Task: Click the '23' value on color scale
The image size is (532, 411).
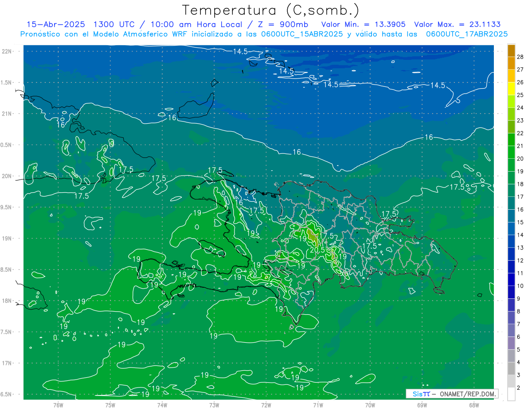Action: click(x=520, y=120)
